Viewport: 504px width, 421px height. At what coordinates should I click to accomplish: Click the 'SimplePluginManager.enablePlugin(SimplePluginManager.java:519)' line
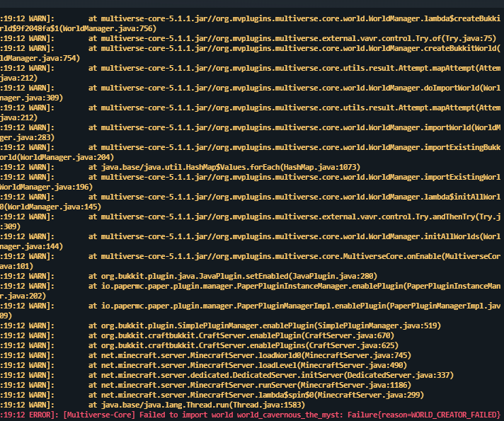221,326
